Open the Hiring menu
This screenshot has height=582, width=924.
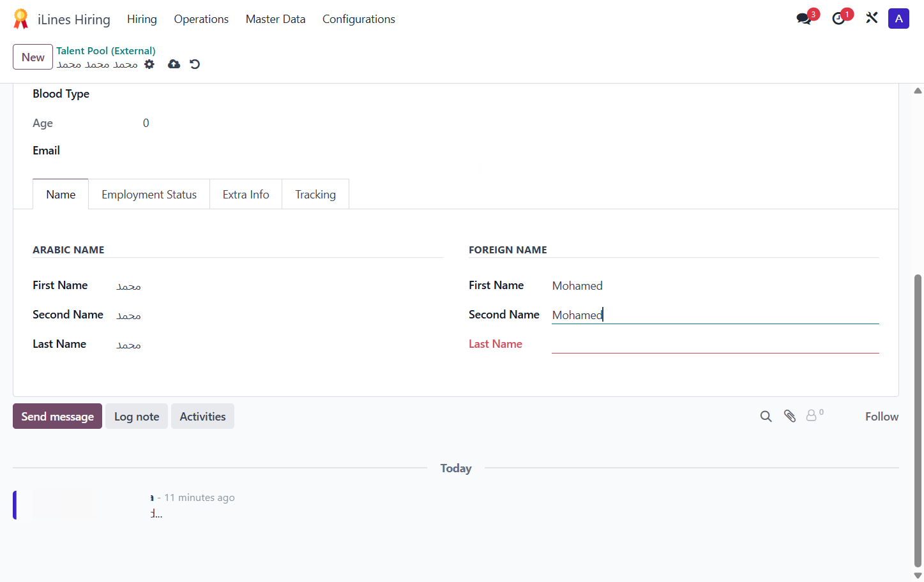click(x=142, y=19)
